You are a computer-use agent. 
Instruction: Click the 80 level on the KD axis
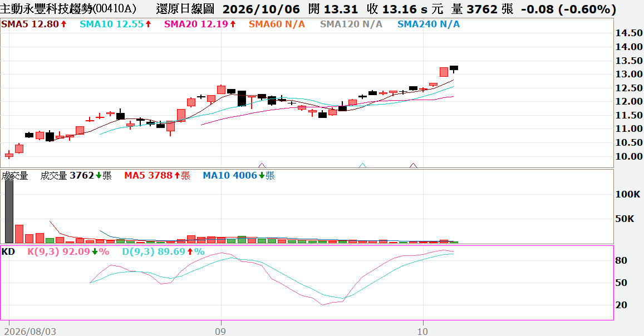tap(621, 260)
